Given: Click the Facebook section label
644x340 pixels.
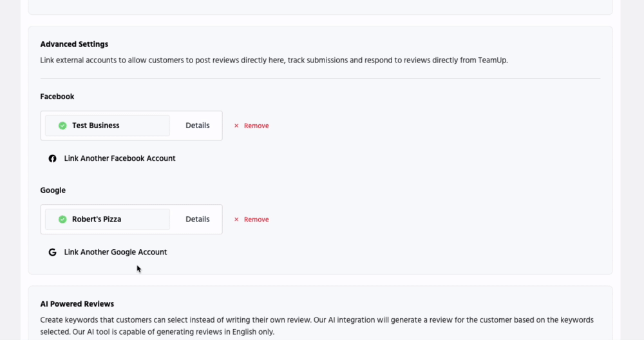Looking at the screenshot, I should [x=57, y=97].
